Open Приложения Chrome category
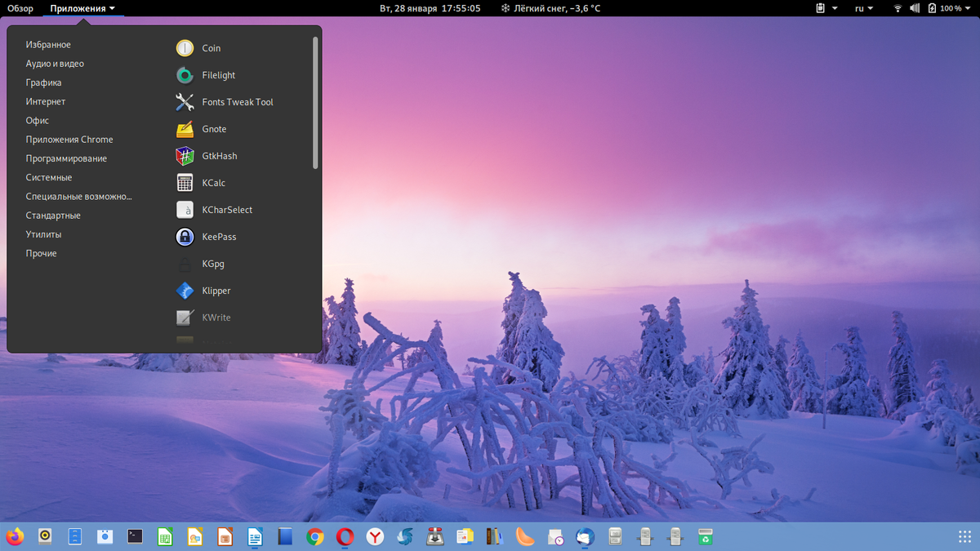This screenshot has height=551, width=980. (69, 140)
